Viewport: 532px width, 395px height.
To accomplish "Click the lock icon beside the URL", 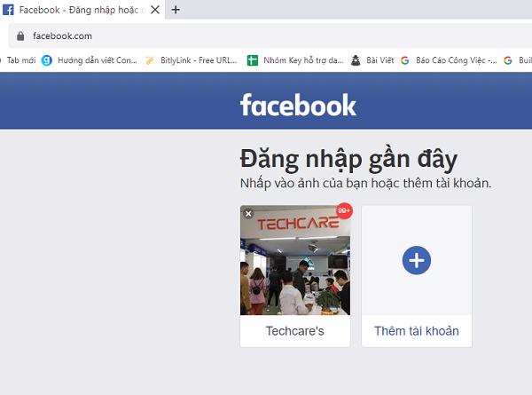I will [x=20, y=36].
